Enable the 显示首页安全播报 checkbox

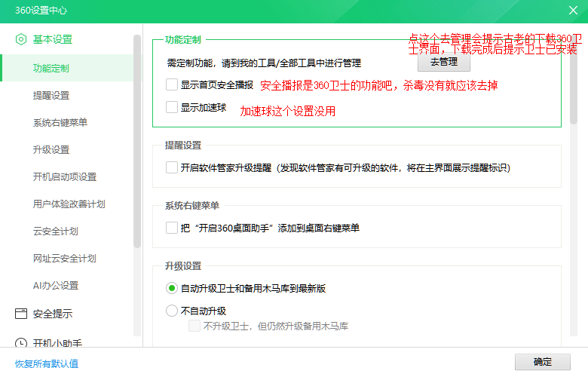pyautogui.click(x=172, y=84)
